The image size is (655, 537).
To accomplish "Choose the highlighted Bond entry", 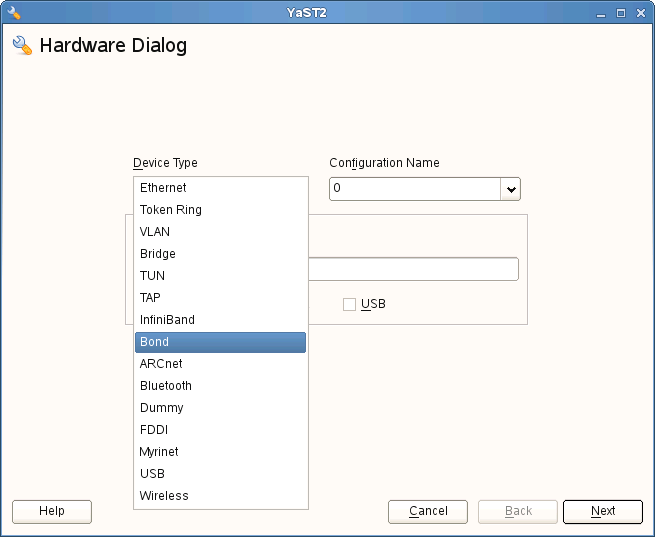I will pyautogui.click(x=221, y=342).
